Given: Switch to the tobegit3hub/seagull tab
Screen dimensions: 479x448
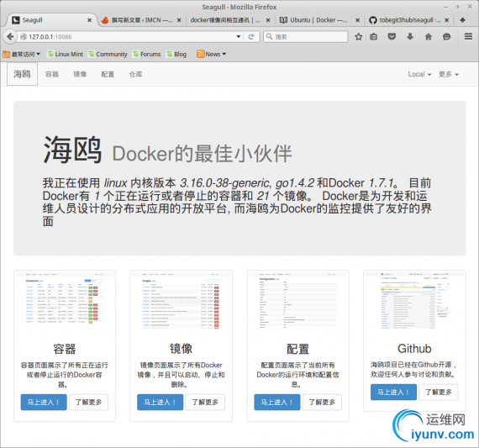Looking at the screenshot, I should coord(408,20).
